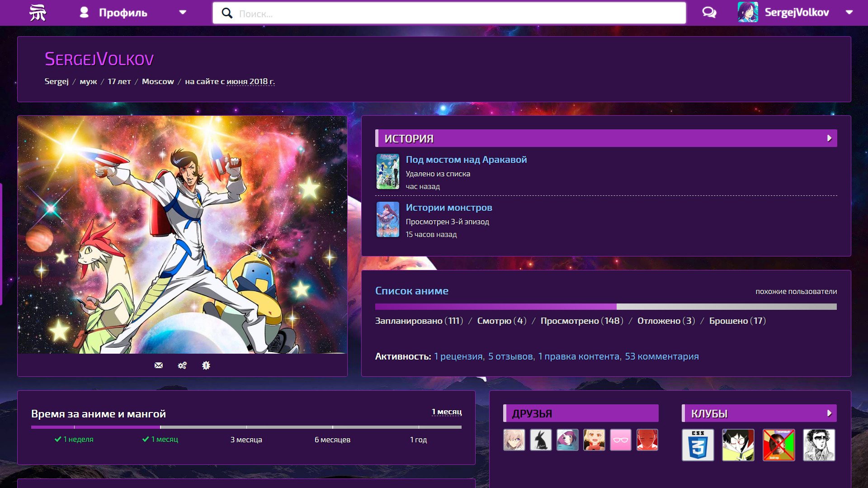The height and width of the screenshot is (488, 868).
Task: Open the blonde girl friend avatar
Action: (594, 440)
